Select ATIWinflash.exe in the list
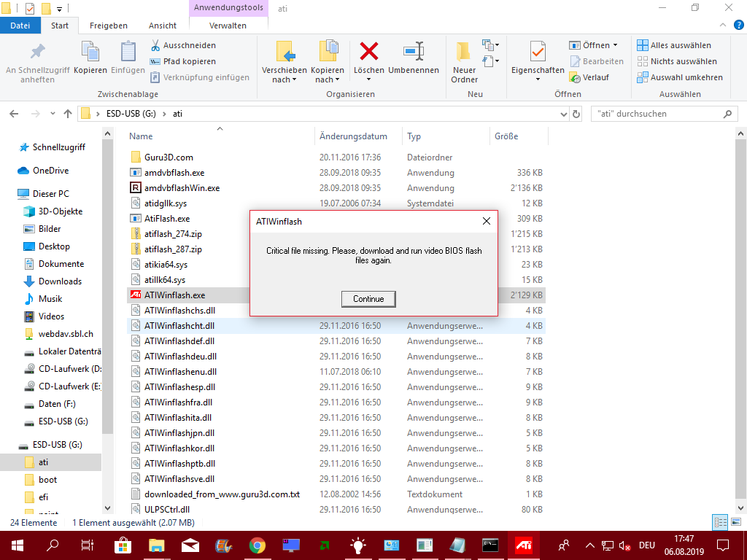 (x=175, y=295)
